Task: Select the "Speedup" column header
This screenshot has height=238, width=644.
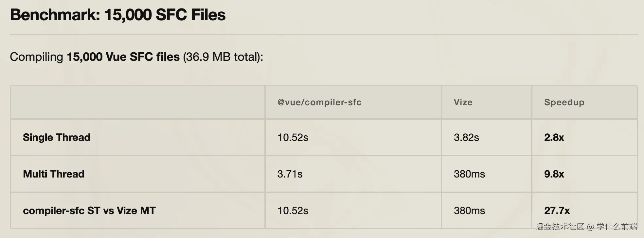Action: coord(564,102)
